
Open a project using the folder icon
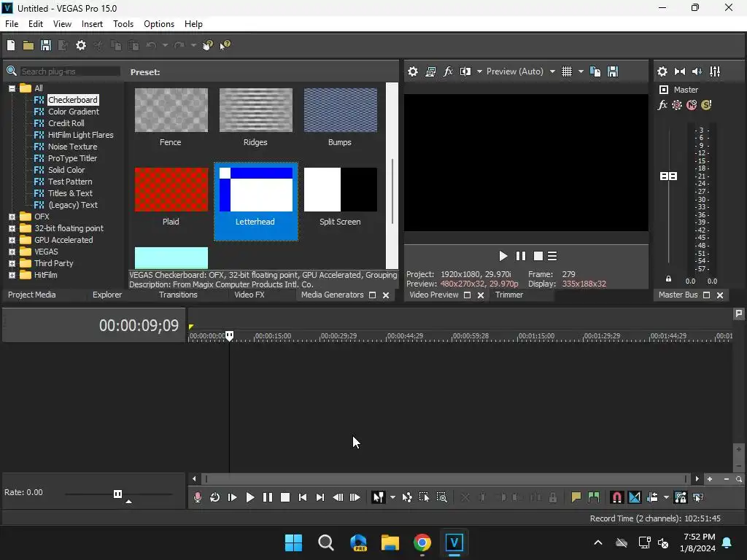28,45
